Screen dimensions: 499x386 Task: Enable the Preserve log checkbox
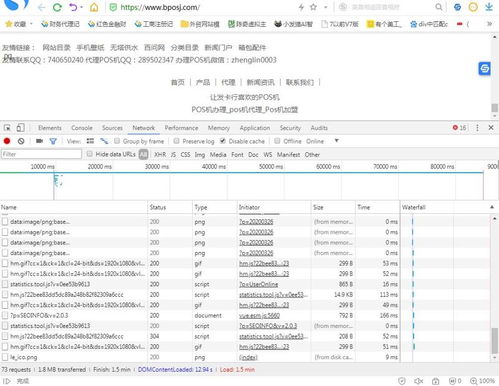click(x=176, y=141)
